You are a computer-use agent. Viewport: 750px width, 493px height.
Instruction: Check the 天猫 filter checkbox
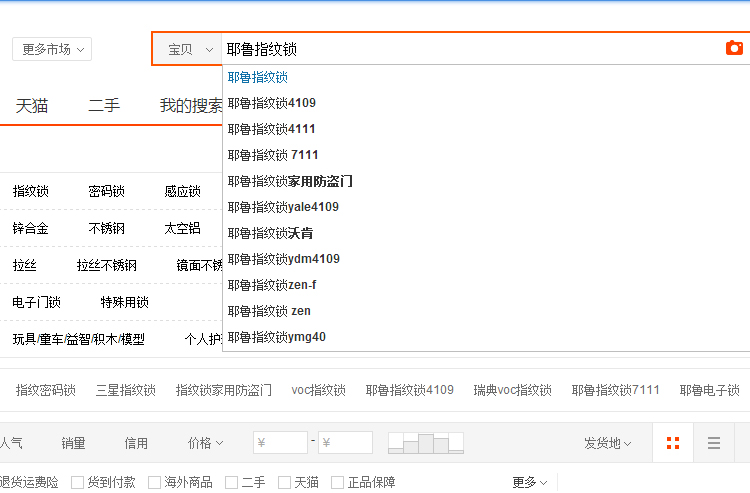click(285, 482)
